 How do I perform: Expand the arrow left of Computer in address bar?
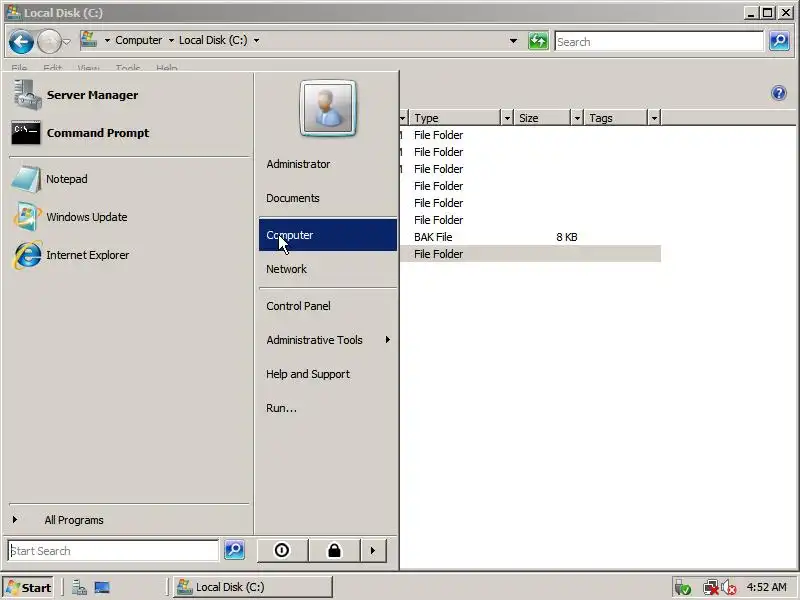point(107,40)
